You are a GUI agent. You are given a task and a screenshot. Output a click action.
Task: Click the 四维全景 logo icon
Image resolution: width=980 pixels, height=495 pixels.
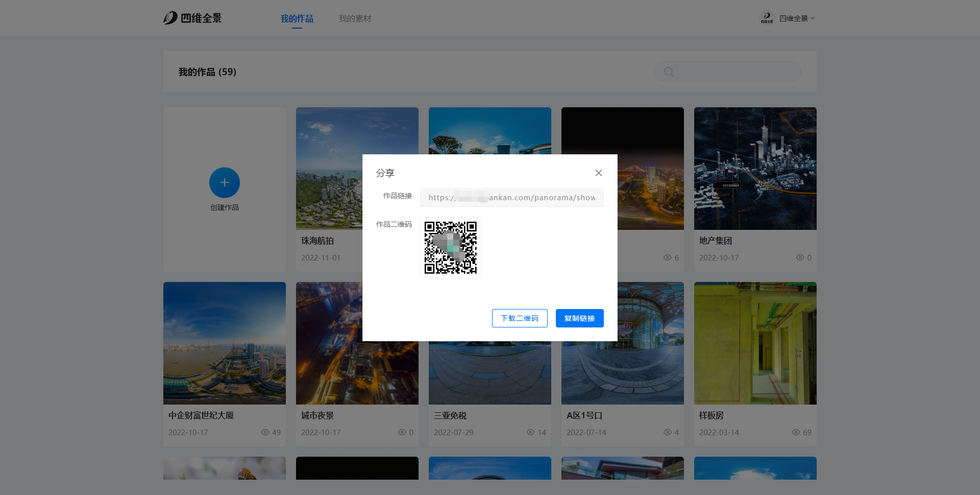click(x=170, y=18)
